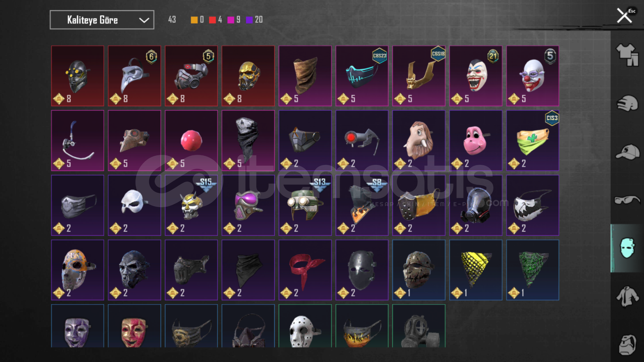Select the pink dinosaur mask
This screenshot has width=644, height=362.
click(476, 141)
